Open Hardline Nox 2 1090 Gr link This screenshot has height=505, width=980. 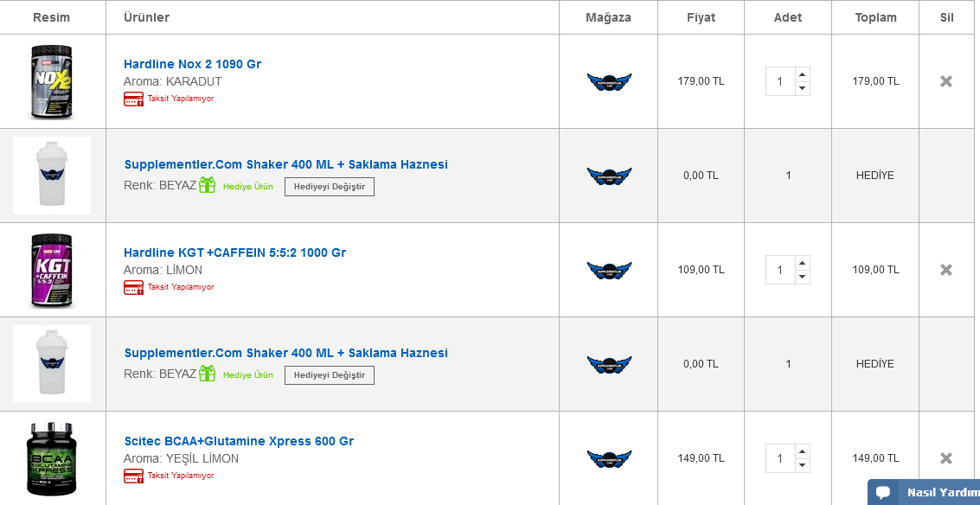pyautogui.click(x=192, y=64)
